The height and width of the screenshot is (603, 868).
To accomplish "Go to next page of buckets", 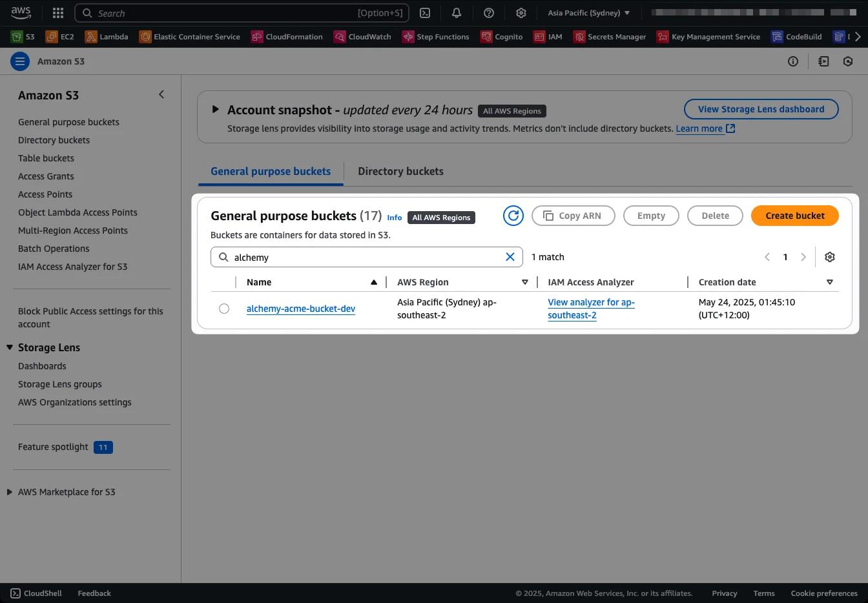I will [x=803, y=257].
